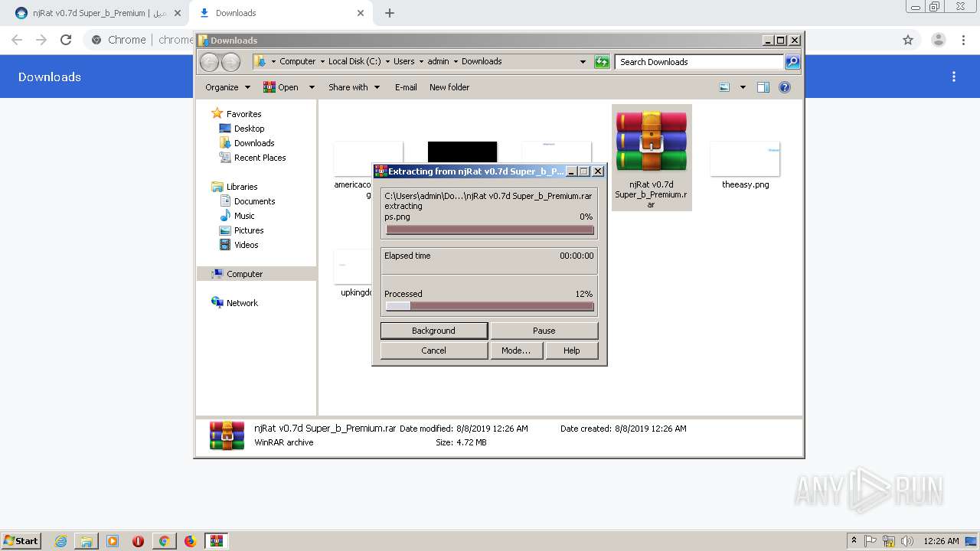Refresh the Downloads folder view

point(602,62)
